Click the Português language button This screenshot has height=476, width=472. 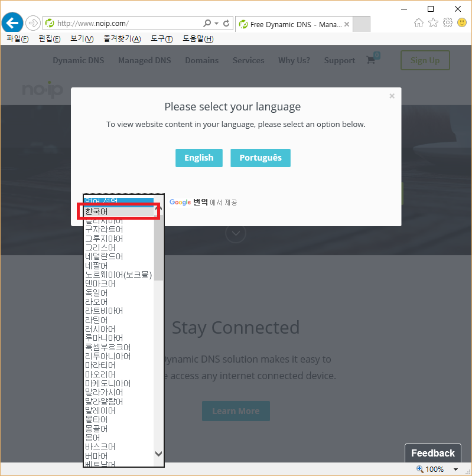tap(260, 158)
